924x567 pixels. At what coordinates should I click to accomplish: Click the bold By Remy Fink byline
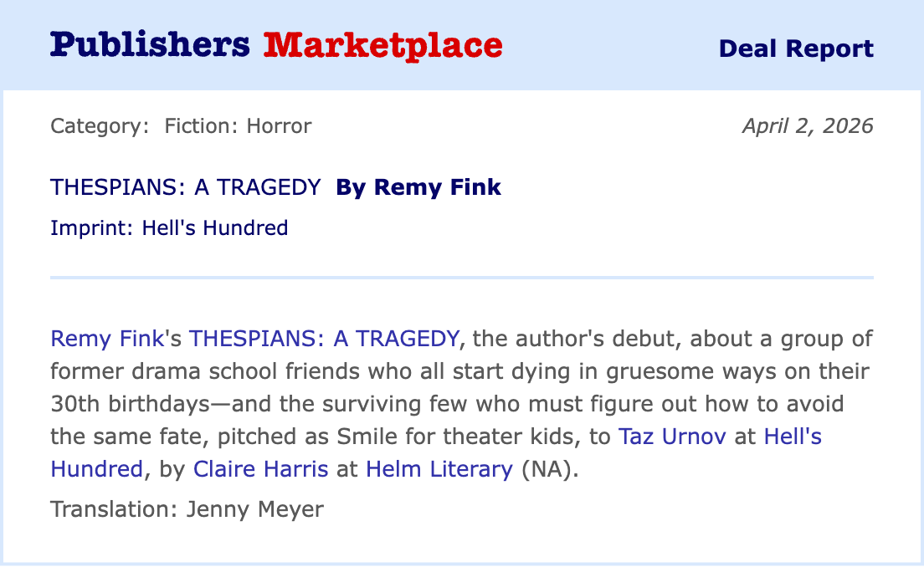click(418, 187)
